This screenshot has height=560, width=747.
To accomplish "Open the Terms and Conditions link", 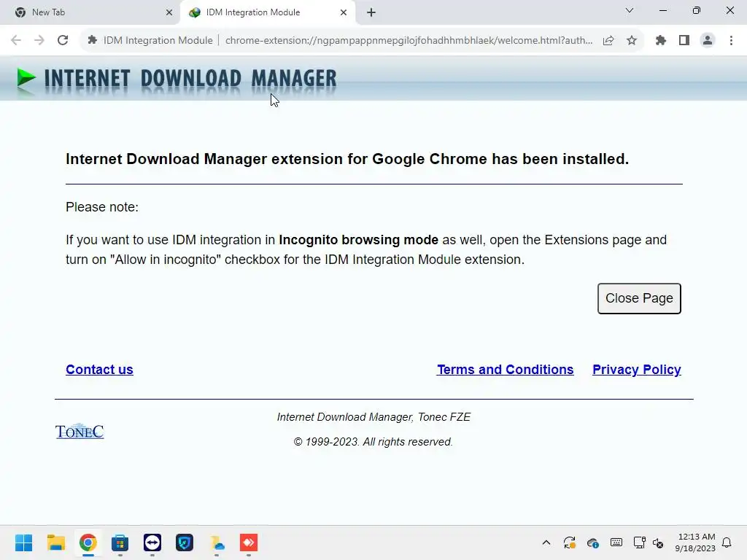I will tap(505, 370).
